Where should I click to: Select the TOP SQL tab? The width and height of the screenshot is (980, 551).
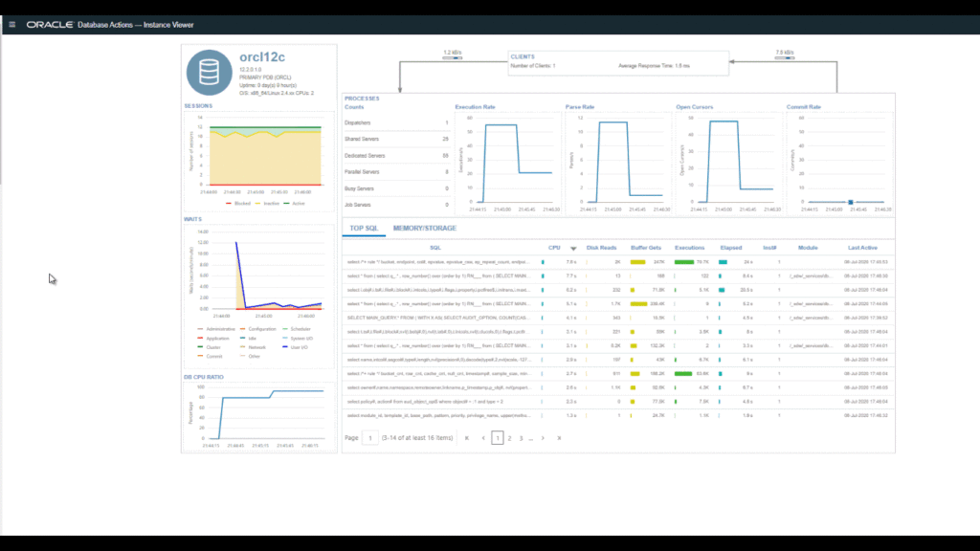366,229
